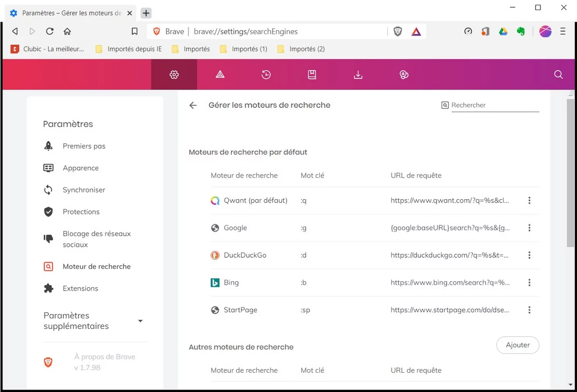
Task: Open three-dot menu for Qwant row
Action: tap(529, 201)
